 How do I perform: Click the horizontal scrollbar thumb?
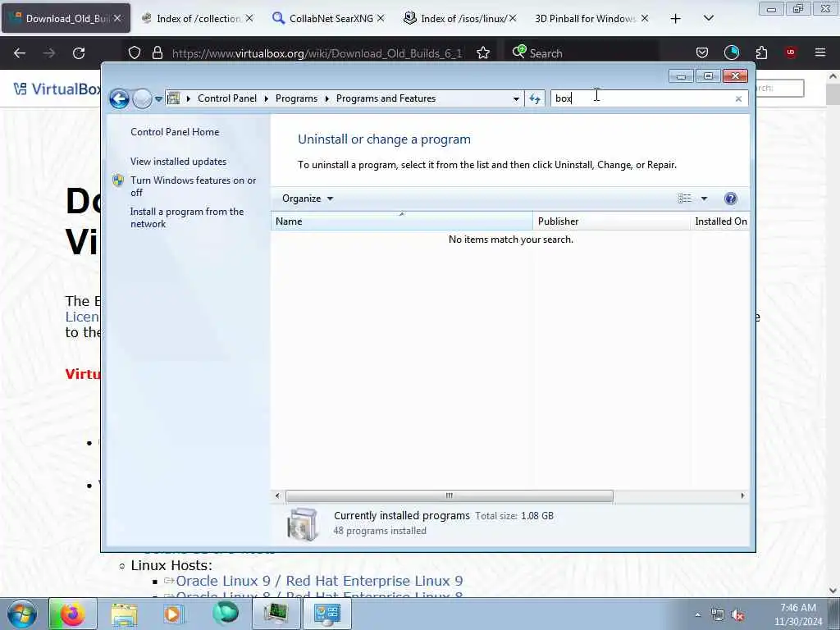coord(449,495)
